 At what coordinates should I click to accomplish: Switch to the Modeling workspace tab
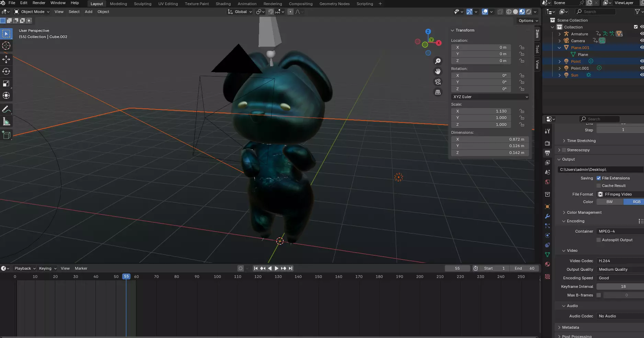(x=118, y=4)
